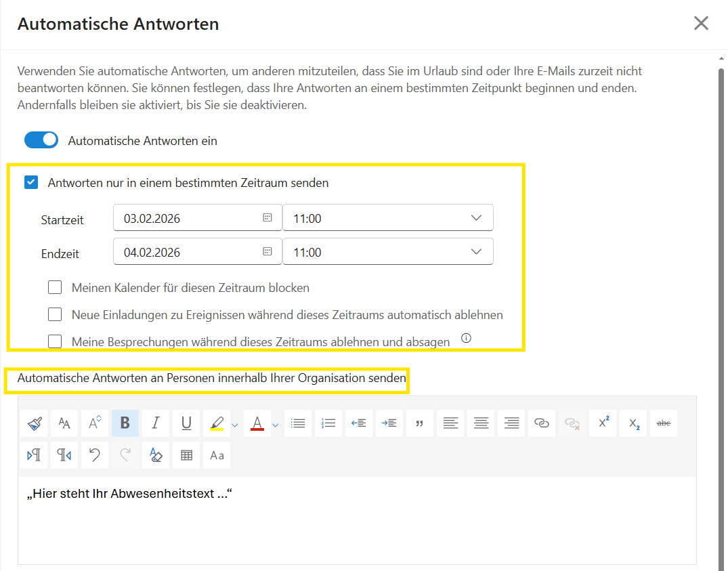This screenshot has height=571, width=728.
Task: Open the Startzeit date picker calendar
Action: (267, 218)
